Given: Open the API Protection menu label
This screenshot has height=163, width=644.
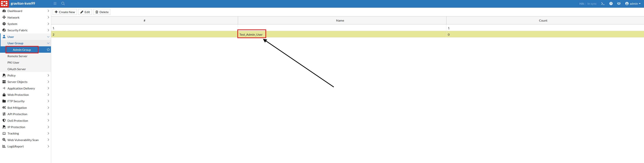Looking at the screenshot, I should click(x=17, y=114).
